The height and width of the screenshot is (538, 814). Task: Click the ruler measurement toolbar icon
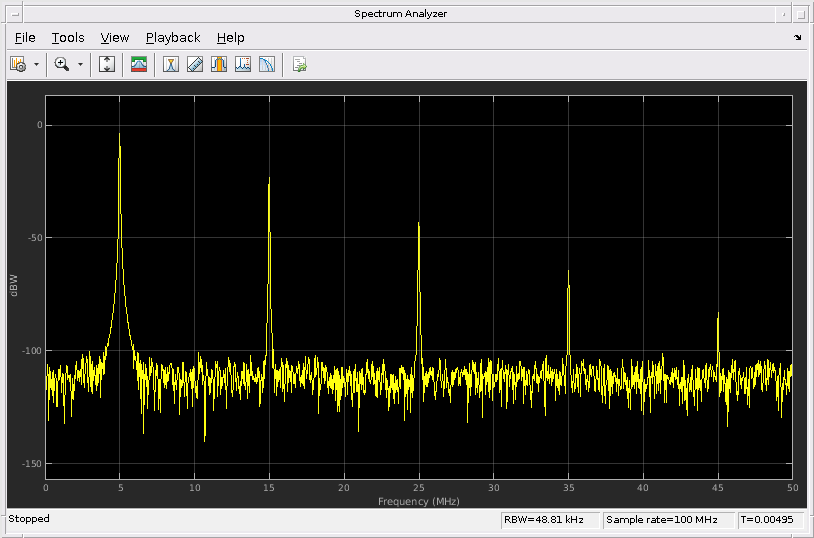[x=195, y=64]
